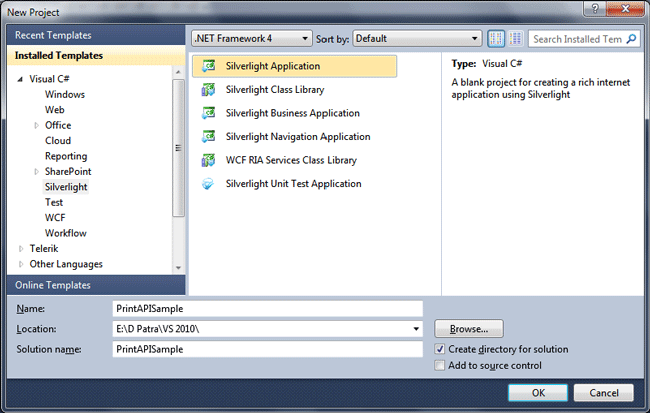Image resolution: width=650 pixels, height=413 pixels.
Task: Select the Reporting template category
Action: click(x=66, y=156)
